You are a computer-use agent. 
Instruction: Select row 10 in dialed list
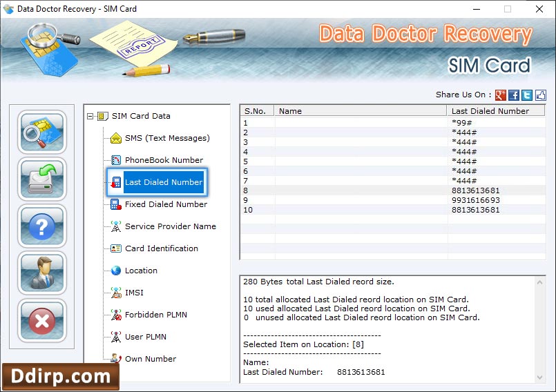(x=393, y=210)
